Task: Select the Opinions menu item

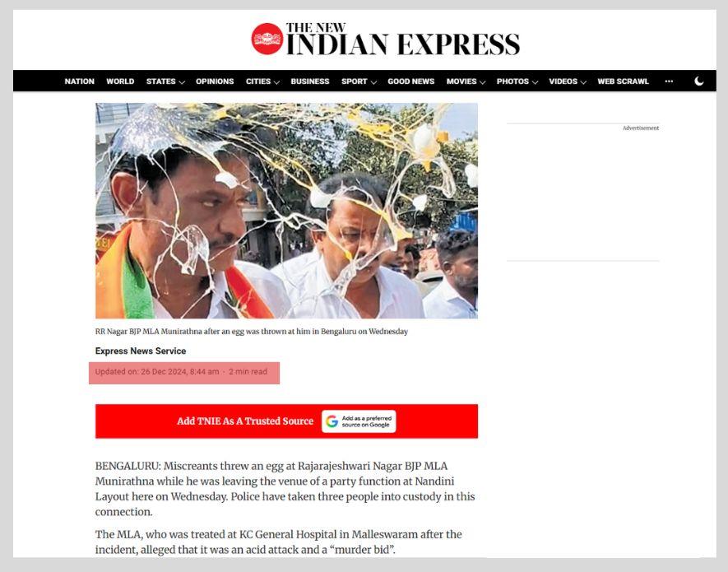Action: tap(215, 81)
